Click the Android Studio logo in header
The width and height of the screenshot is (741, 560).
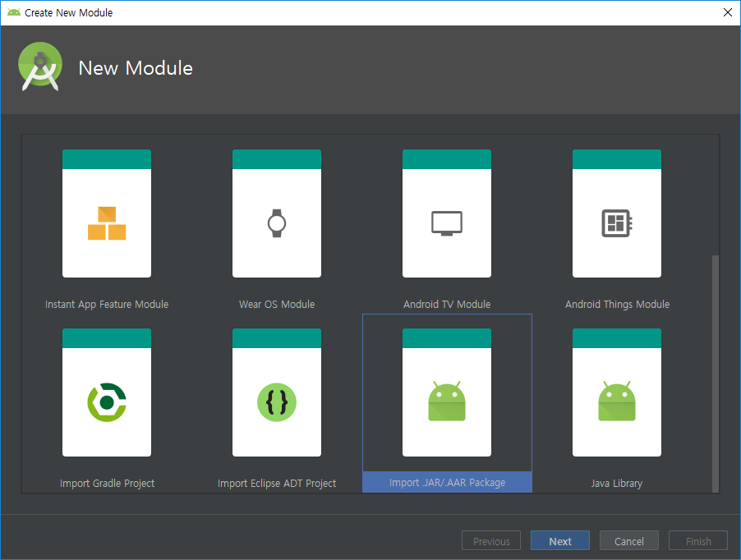pyautogui.click(x=40, y=67)
